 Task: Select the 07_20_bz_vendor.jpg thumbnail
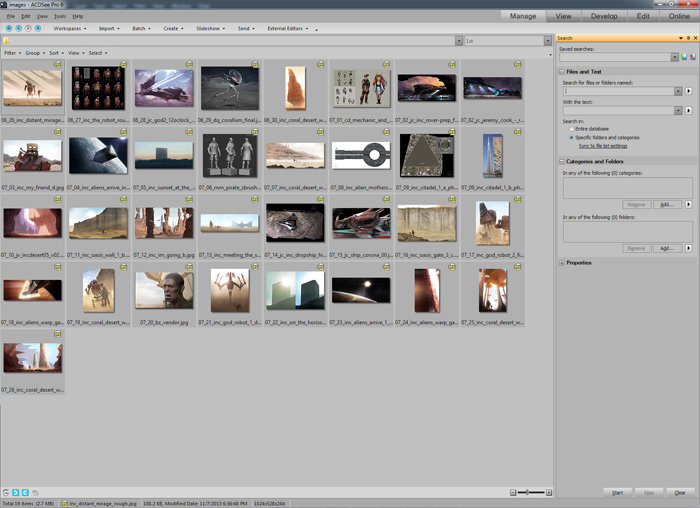[x=165, y=291]
